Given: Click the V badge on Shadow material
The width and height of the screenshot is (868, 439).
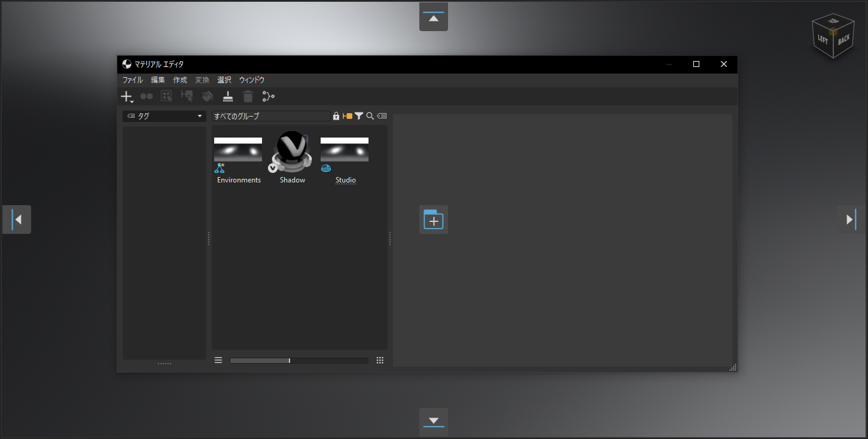Looking at the screenshot, I should pyautogui.click(x=273, y=168).
